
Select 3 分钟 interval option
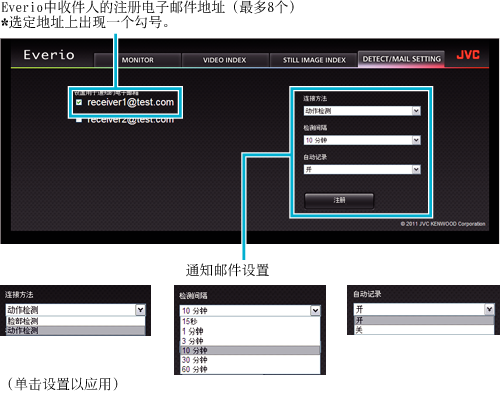tap(250, 341)
